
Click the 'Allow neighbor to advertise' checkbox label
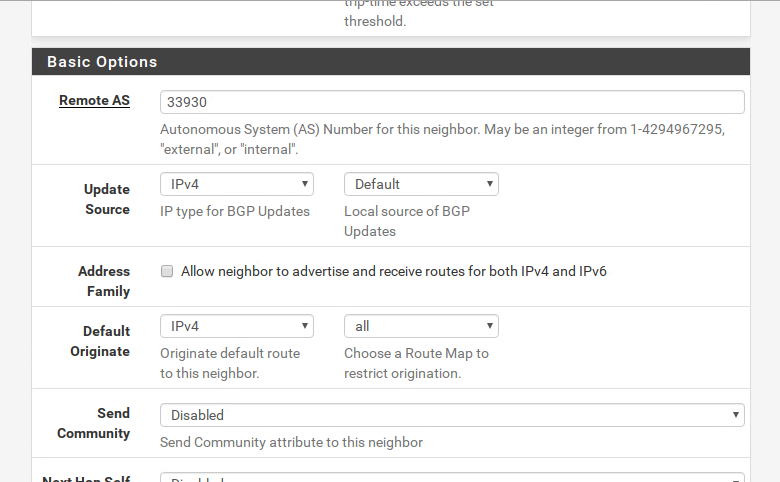393,271
